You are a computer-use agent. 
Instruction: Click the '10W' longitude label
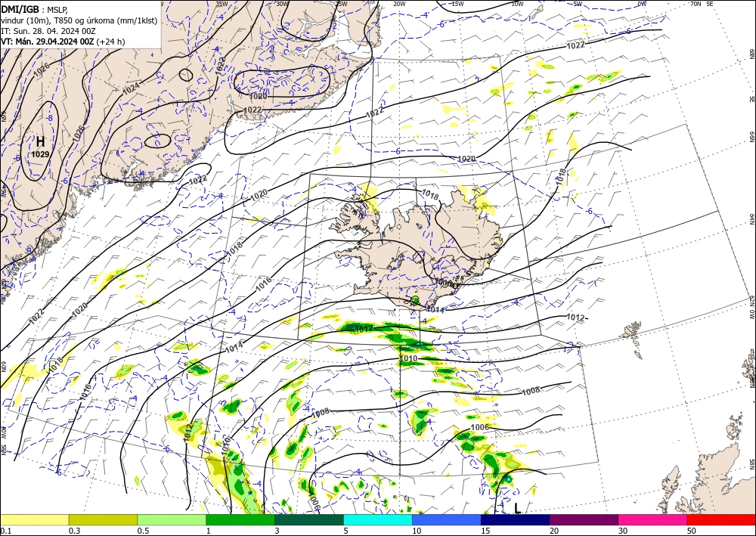pyautogui.click(x=517, y=4)
